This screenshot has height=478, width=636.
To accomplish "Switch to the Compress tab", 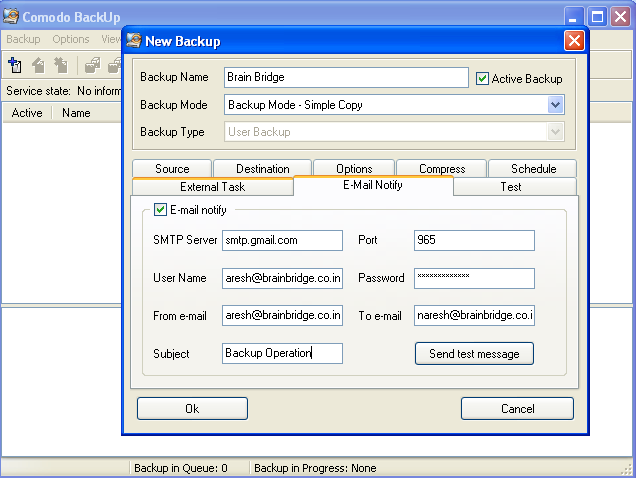I will [442, 168].
